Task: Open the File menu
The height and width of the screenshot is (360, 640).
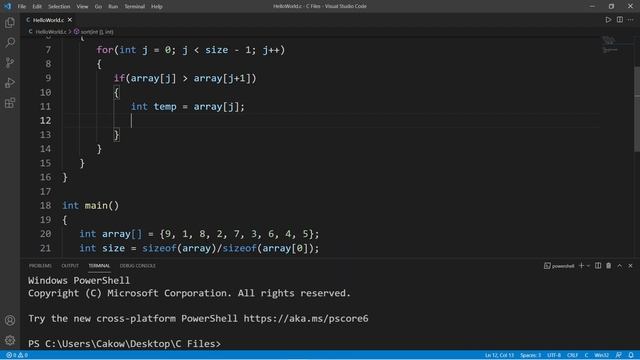Action: pyautogui.click(x=22, y=7)
